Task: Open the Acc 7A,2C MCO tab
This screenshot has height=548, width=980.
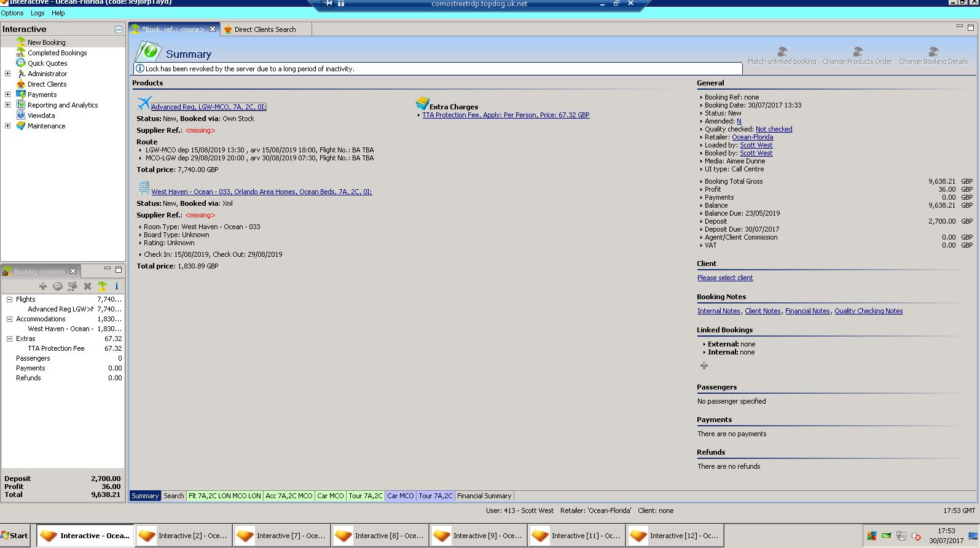Action: (289, 496)
